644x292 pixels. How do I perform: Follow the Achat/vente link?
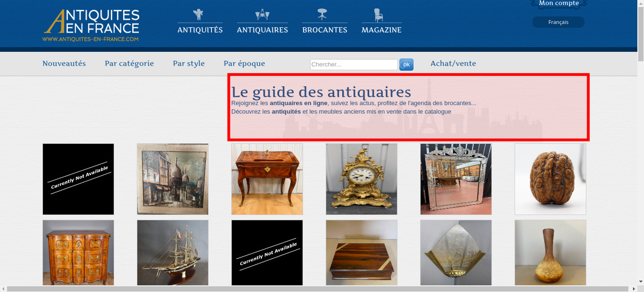pyautogui.click(x=453, y=63)
